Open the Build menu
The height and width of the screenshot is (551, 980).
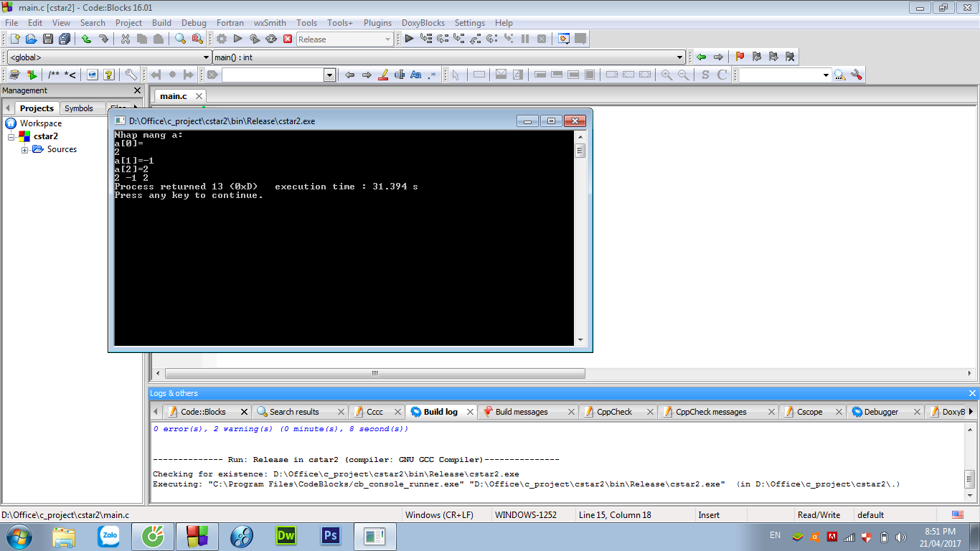pyautogui.click(x=161, y=23)
